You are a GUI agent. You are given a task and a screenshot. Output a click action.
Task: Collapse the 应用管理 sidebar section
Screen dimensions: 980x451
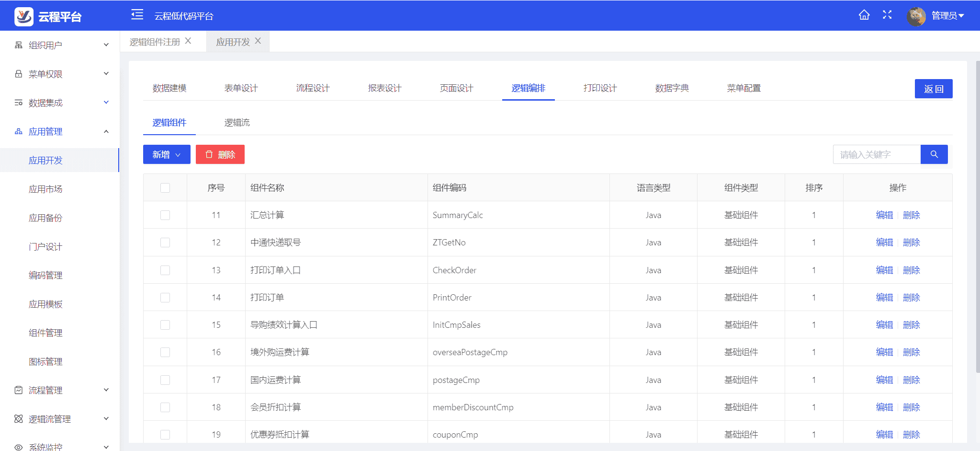(106, 131)
